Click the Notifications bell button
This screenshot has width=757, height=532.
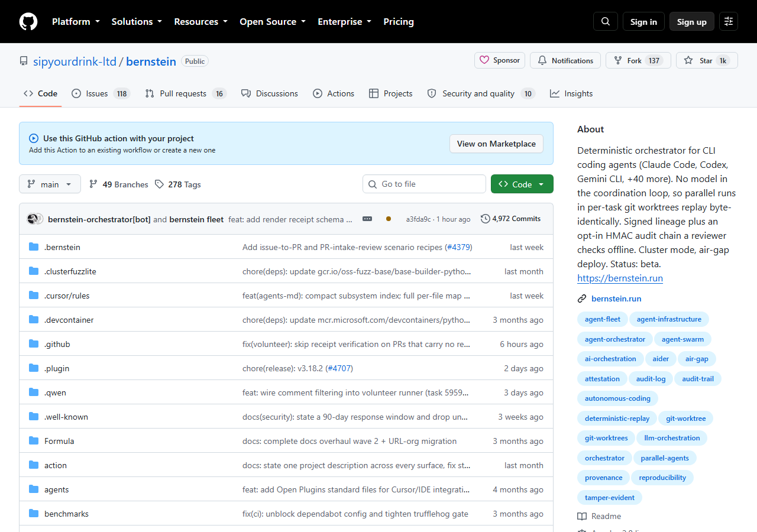(565, 60)
